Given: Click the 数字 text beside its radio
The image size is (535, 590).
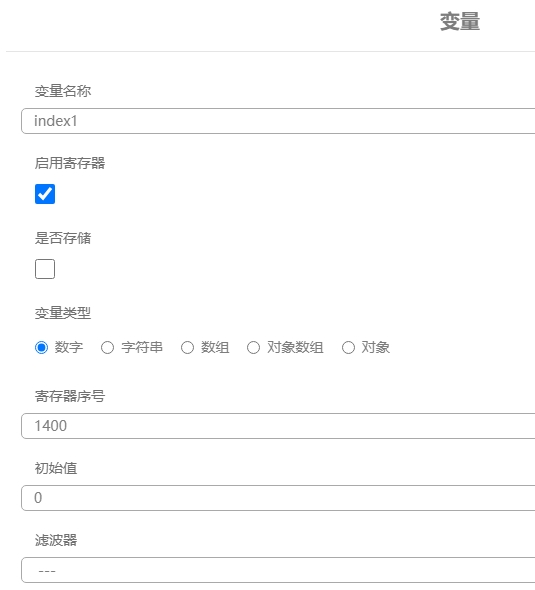Looking at the screenshot, I should (69, 347).
